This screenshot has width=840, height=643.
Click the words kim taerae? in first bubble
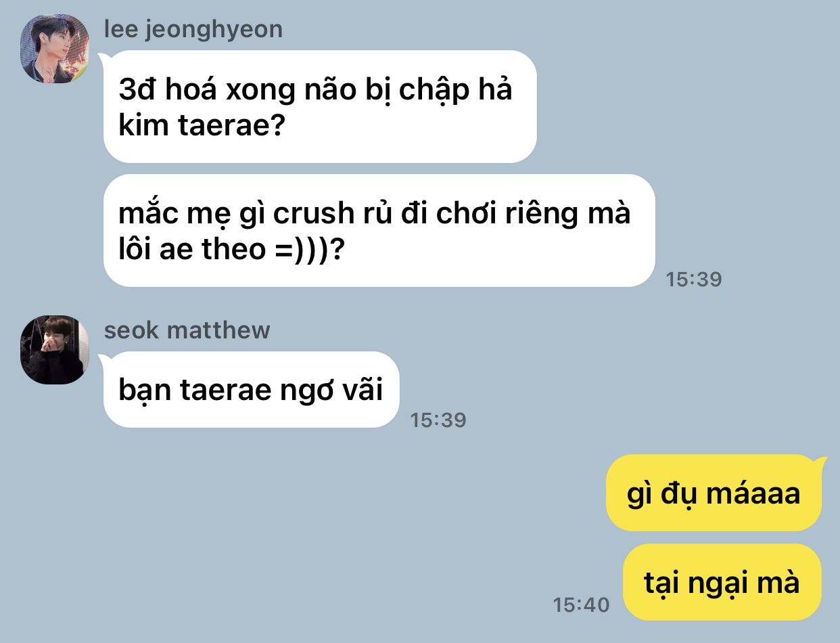pyautogui.click(x=200, y=126)
